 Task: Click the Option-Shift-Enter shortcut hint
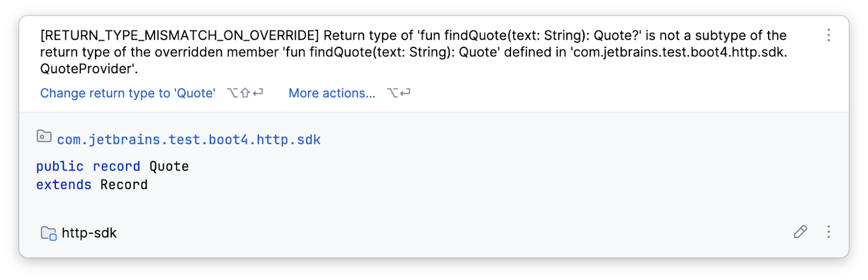pos(245,93)
